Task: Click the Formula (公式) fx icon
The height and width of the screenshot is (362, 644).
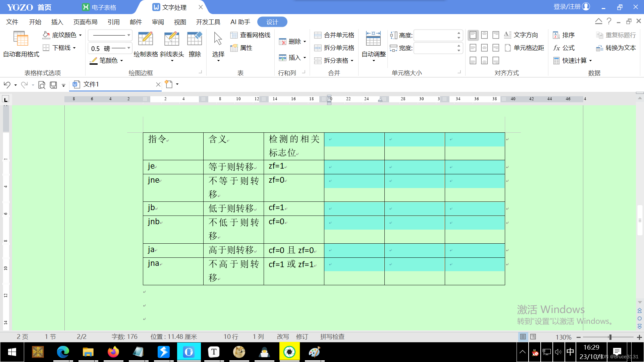Action: [x=557, y=48]
